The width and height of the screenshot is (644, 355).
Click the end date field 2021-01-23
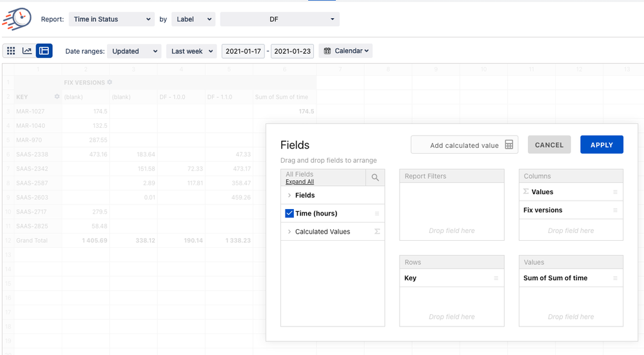(293, 51)
